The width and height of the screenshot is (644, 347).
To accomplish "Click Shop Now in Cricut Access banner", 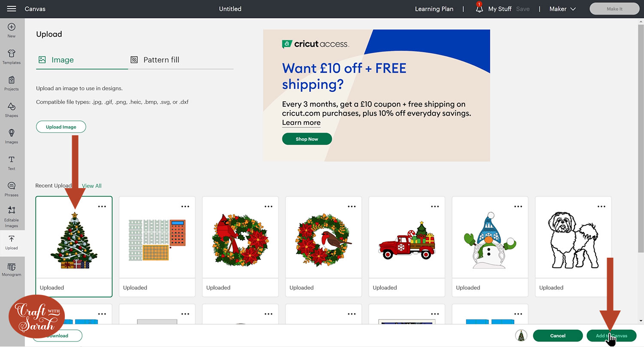I will [307, 139].
